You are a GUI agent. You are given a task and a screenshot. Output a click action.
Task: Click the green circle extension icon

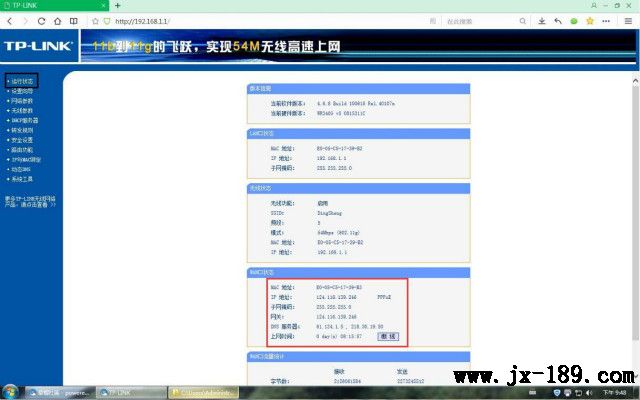574,21
